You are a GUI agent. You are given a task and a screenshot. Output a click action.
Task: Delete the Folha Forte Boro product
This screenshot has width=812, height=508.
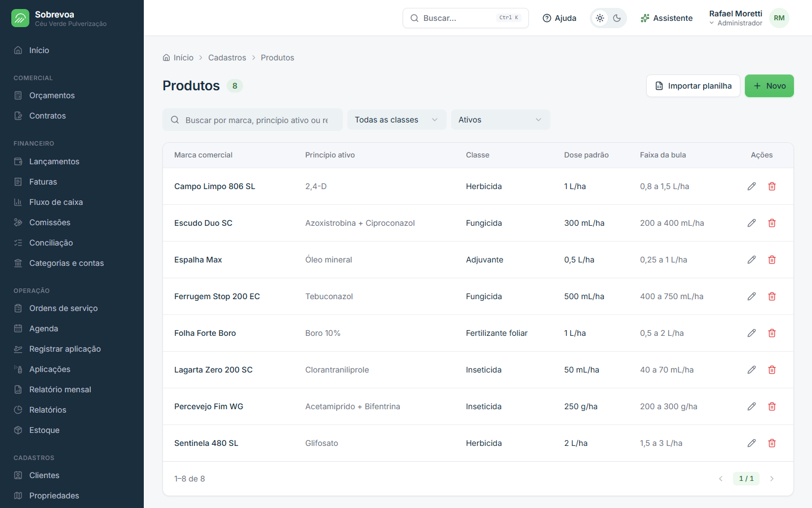tap(772, 333)
